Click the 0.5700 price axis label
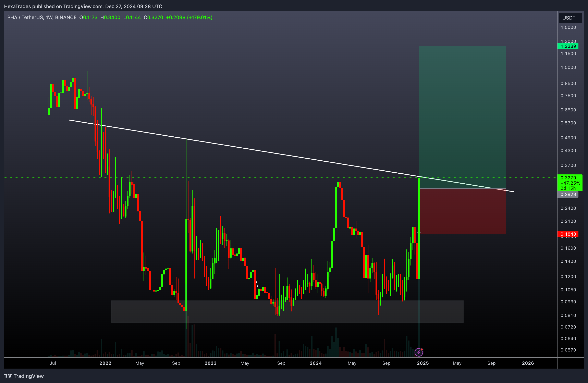This screenshot has height=383, width=588. [x=568, y=123]
